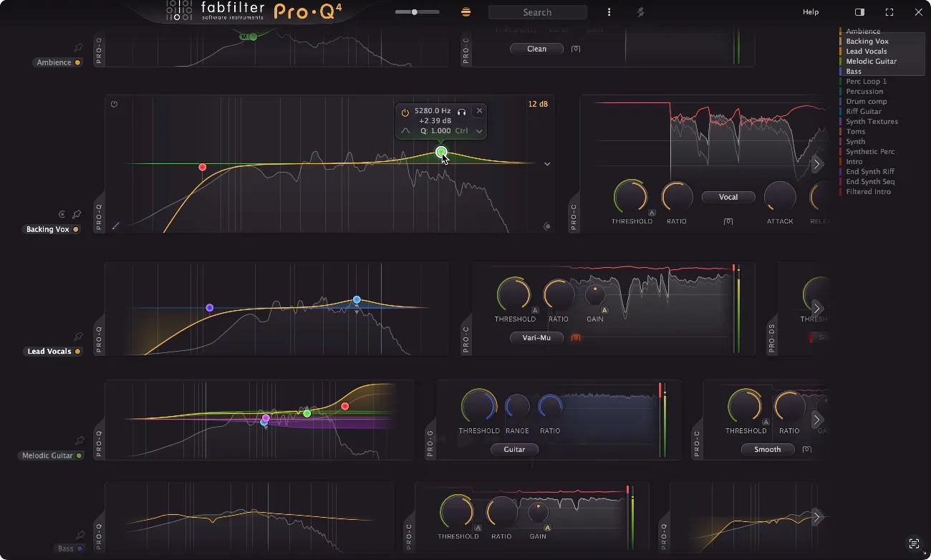Toggle auto A under Bass GAIN knob
Image resolution: width=931 pixels, height=560 pixels.
547,528
